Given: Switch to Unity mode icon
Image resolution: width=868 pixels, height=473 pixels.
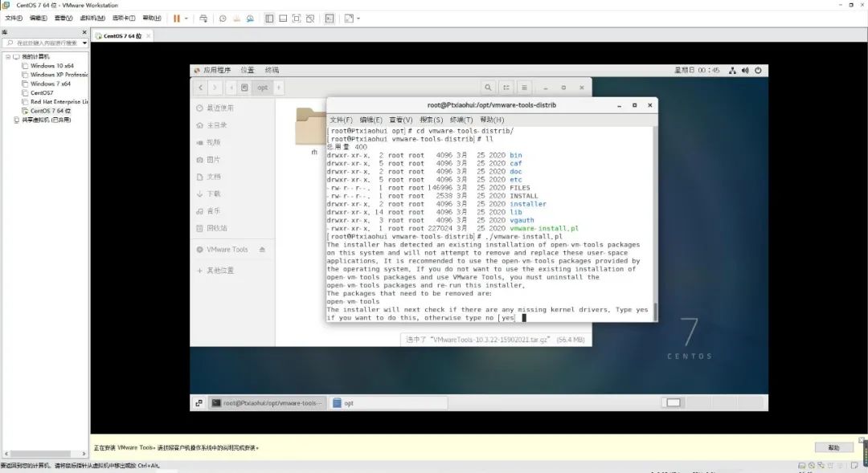Looking at the screenshot, I should click(310, 18).
